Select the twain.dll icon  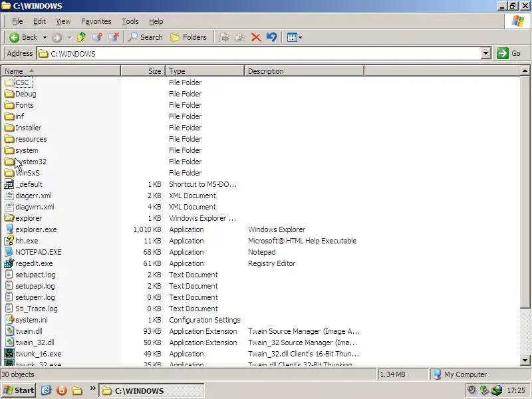(9, 331)
